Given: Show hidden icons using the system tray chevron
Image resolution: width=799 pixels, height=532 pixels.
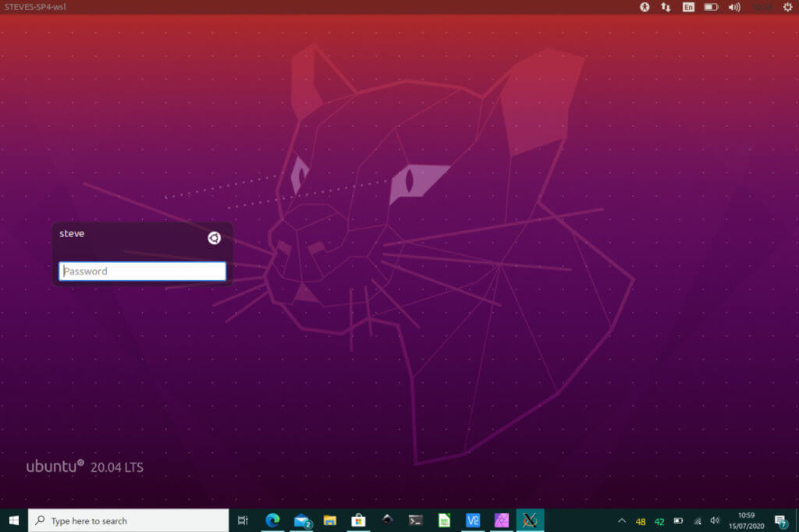Looking at the screenshot, I should pyautogui.click(x=621, y=520).
